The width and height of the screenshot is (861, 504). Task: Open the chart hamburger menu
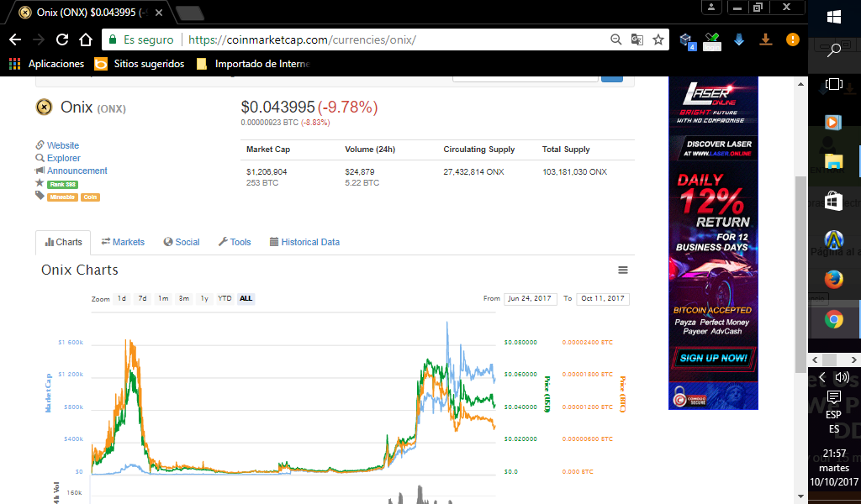click(x=623, y=270)
